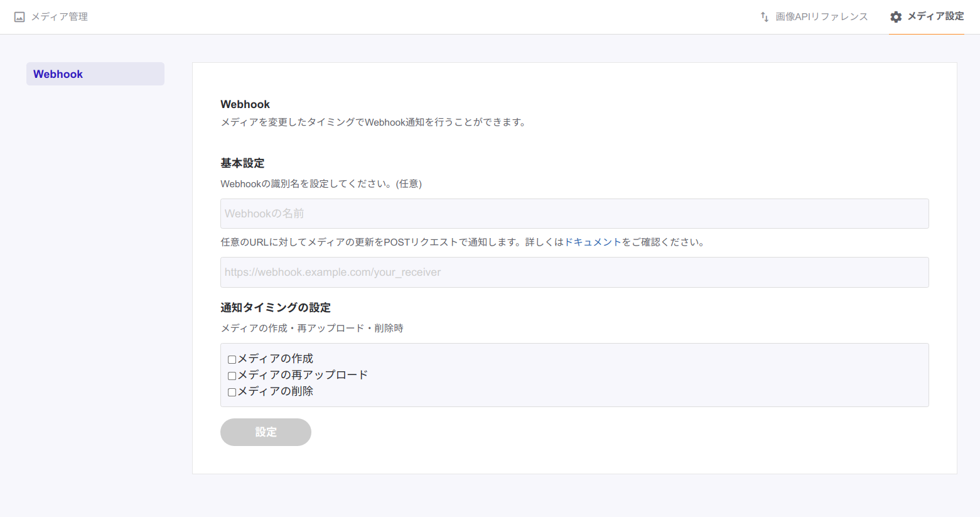Click the webhook URL input field

pos(574,272)
